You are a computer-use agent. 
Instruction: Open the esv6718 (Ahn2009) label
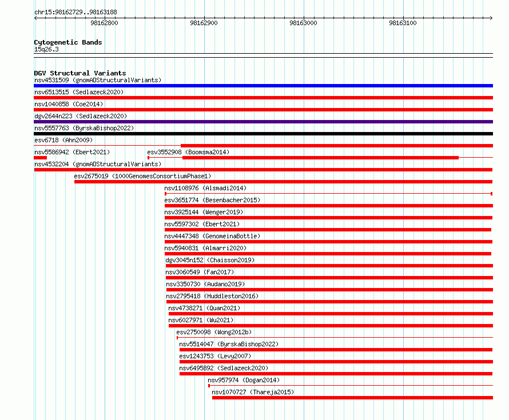[63, 140]
